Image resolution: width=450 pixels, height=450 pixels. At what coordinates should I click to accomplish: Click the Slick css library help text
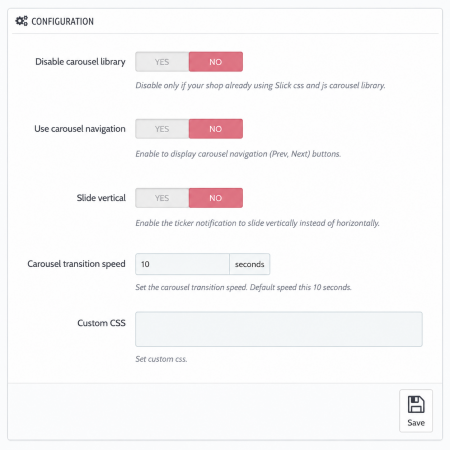click(260, 86)
